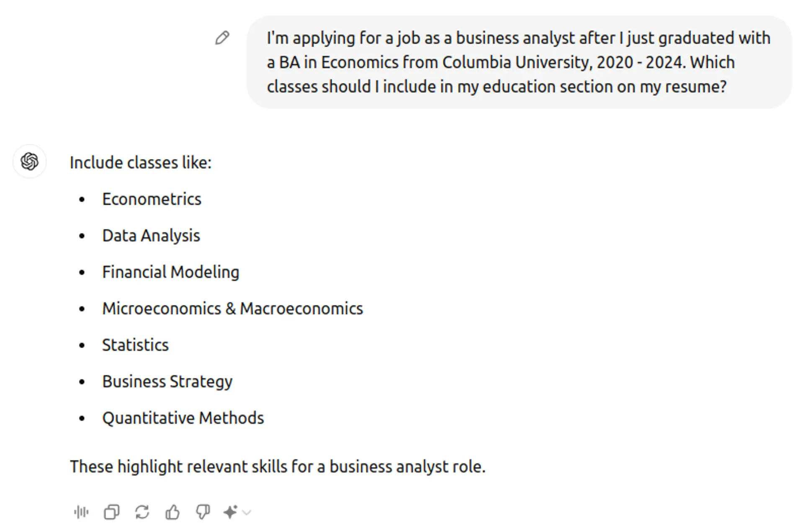The image size is (804, 532).
Task: Click the pencil icon to edit message
Action: pos(222,38)
